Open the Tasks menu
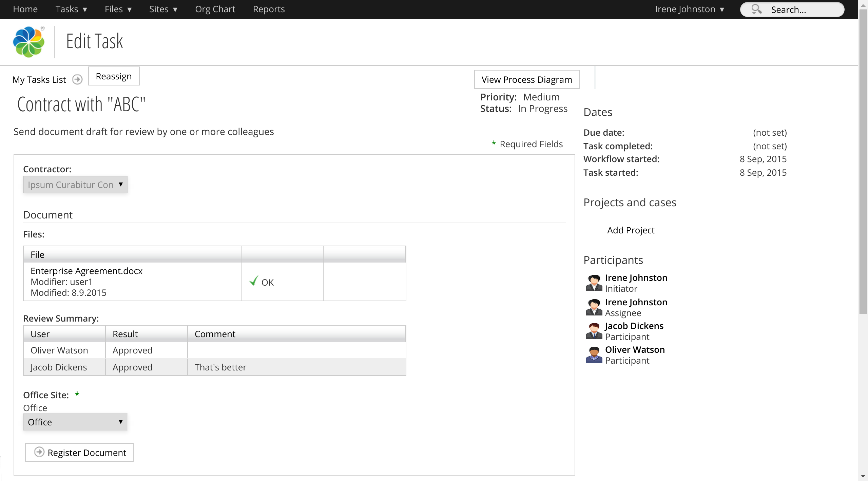 tap(71, 9)
